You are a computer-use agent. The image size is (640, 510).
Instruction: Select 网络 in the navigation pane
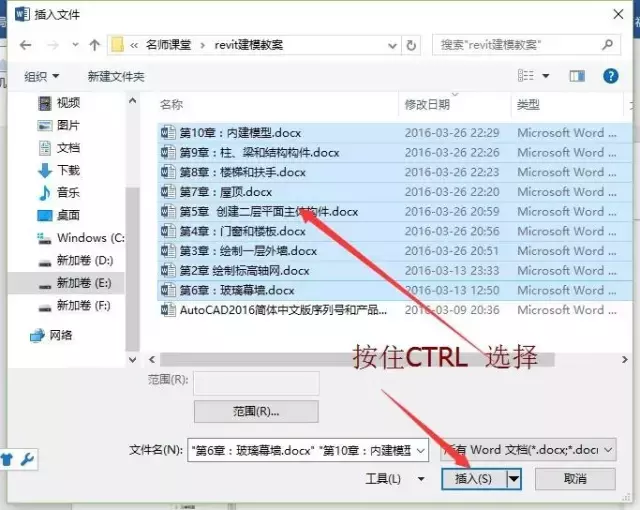pyautogui.click(x=51, y=335)
